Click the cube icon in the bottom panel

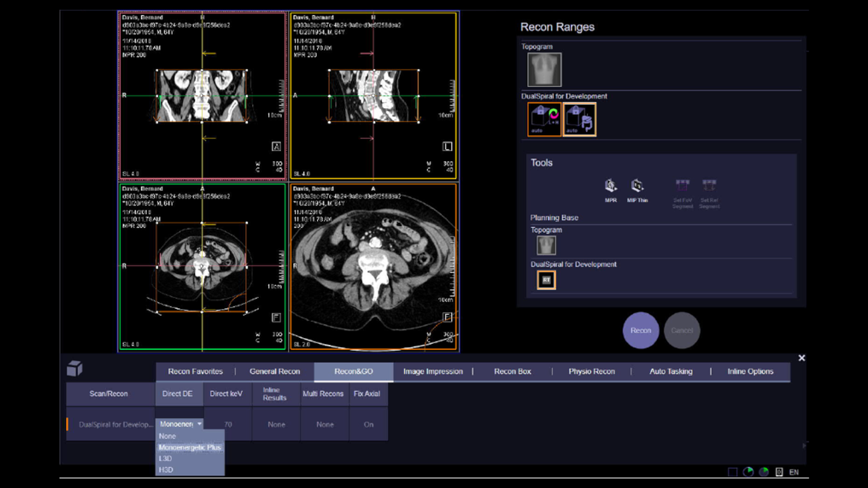(x=75, y=368)
